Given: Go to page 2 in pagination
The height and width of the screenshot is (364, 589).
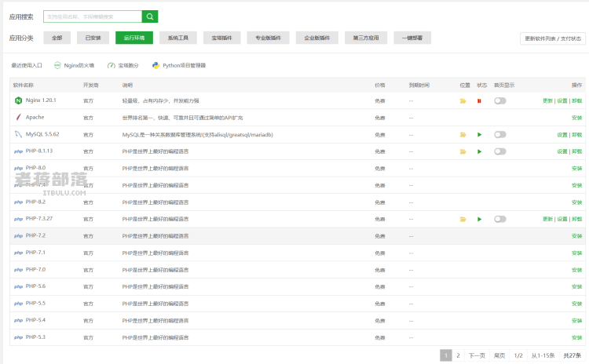Looking at the screenshot, I should pos(458,355).
